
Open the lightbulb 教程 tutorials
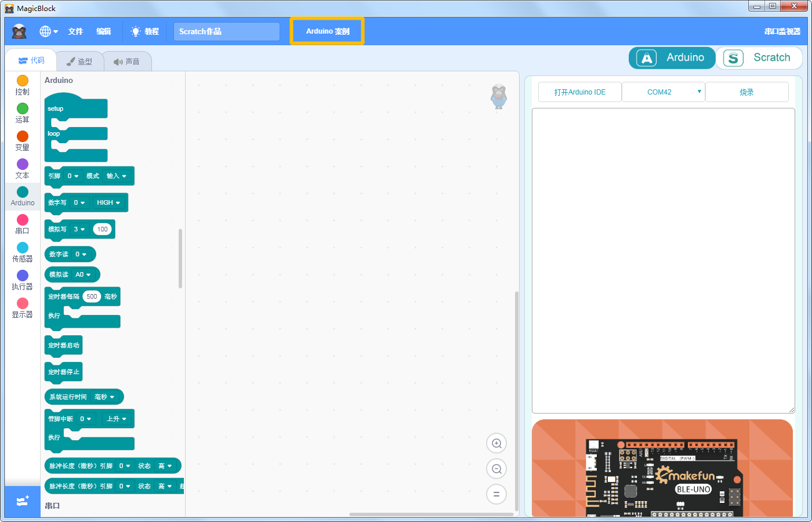(144, 31)
